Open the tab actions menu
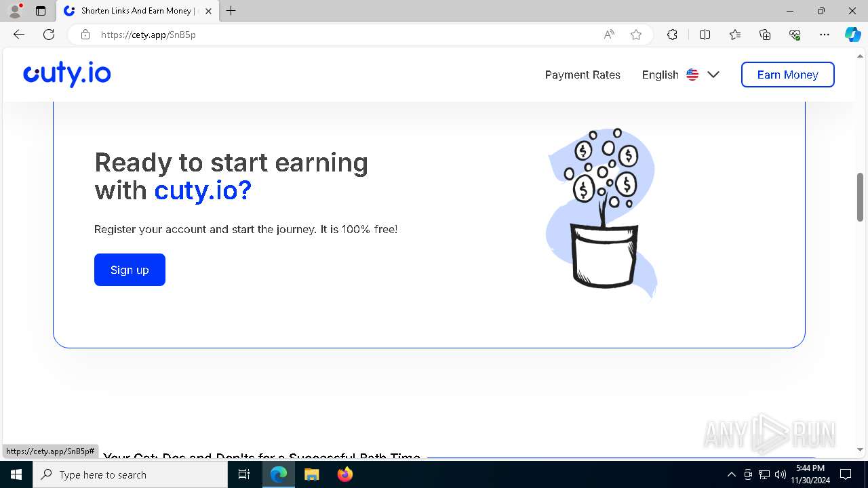Screen dimensions: 868x488 (41, 11)
